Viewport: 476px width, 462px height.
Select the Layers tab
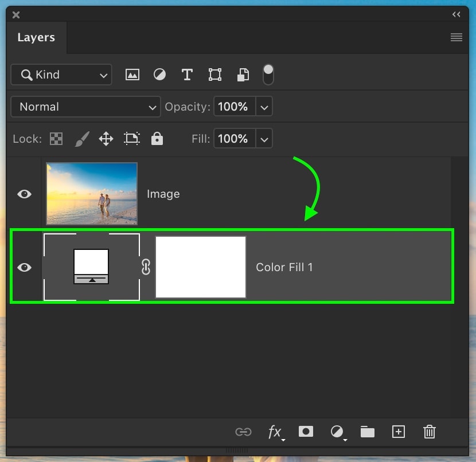pyautogui.click(x=37, y=38)
